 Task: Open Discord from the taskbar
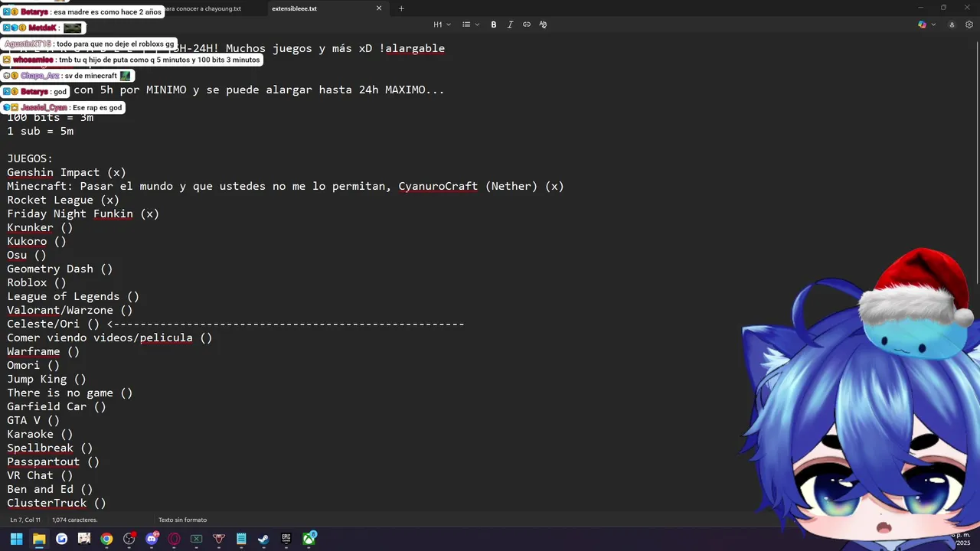coord(152,539)
